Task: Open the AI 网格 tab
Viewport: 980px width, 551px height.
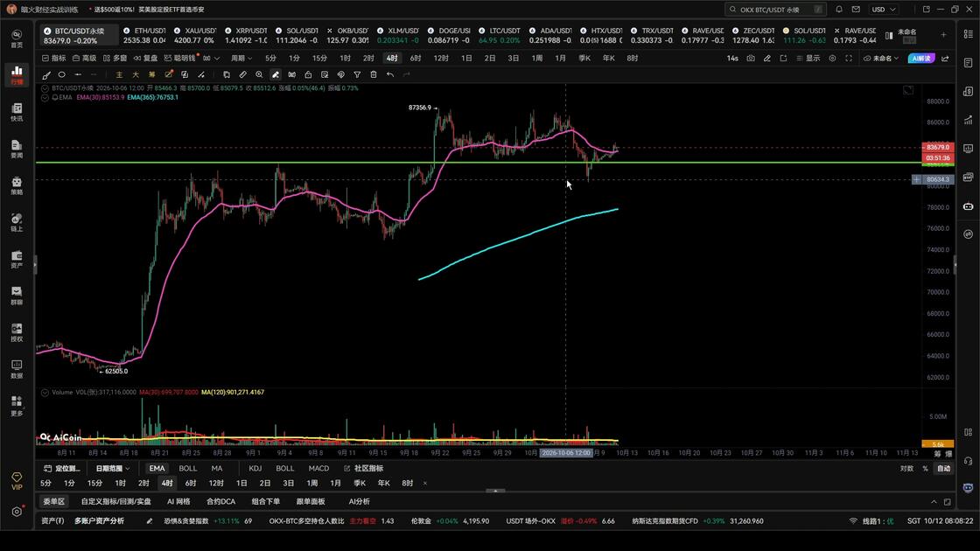Action: coord(178,502)
